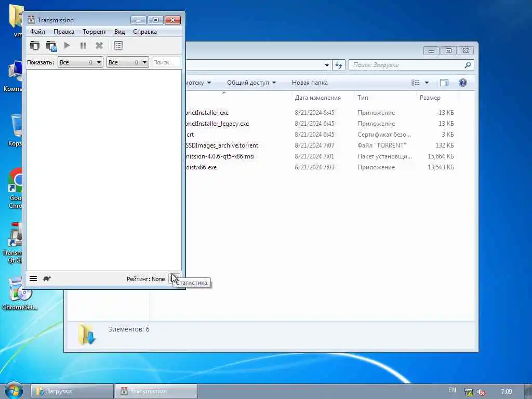The image size is (532, 399).
Task: Open Explorer help icon
Action: click(x=463, y=83)
